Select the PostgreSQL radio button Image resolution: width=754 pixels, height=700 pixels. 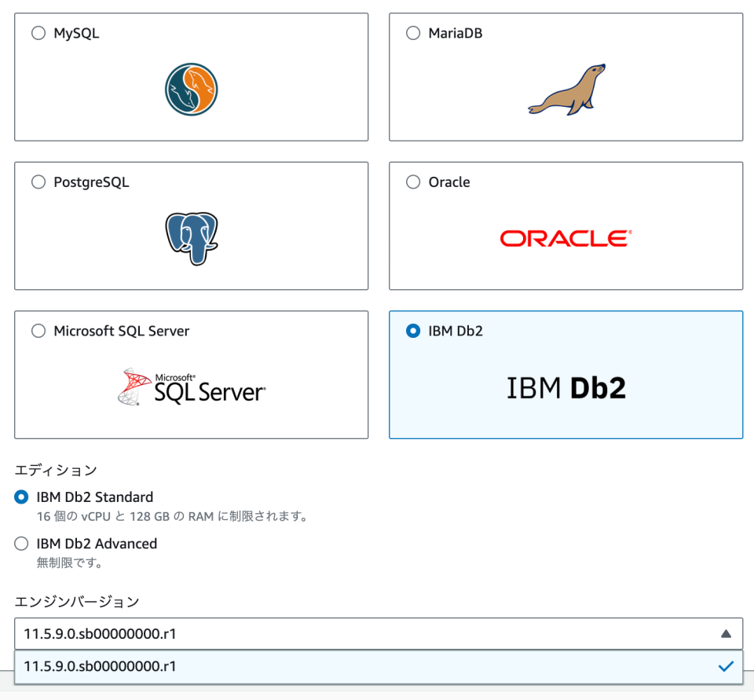38,181
